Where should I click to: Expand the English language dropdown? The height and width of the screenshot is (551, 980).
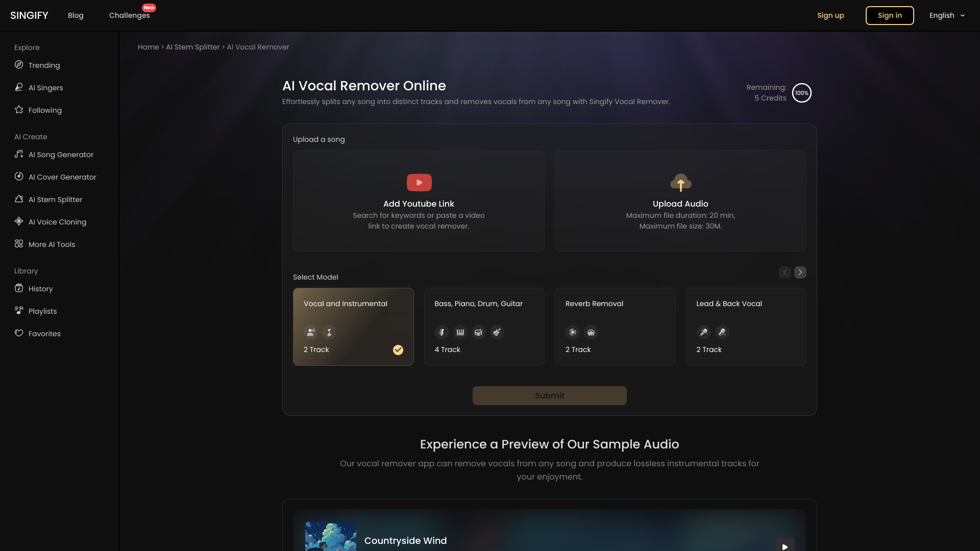(947, 15)
